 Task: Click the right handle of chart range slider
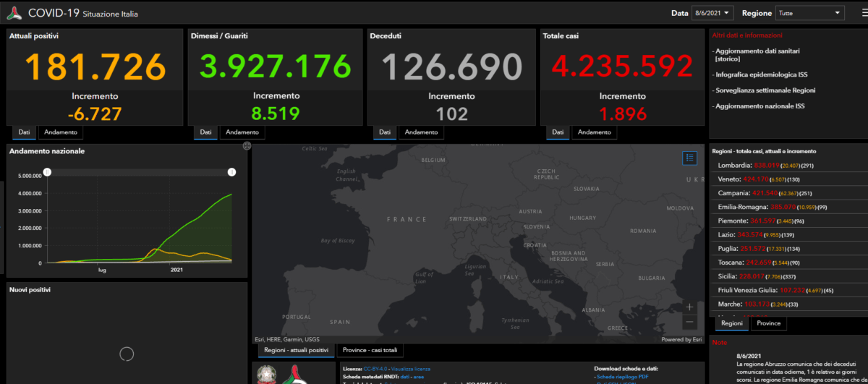point(231,172)
